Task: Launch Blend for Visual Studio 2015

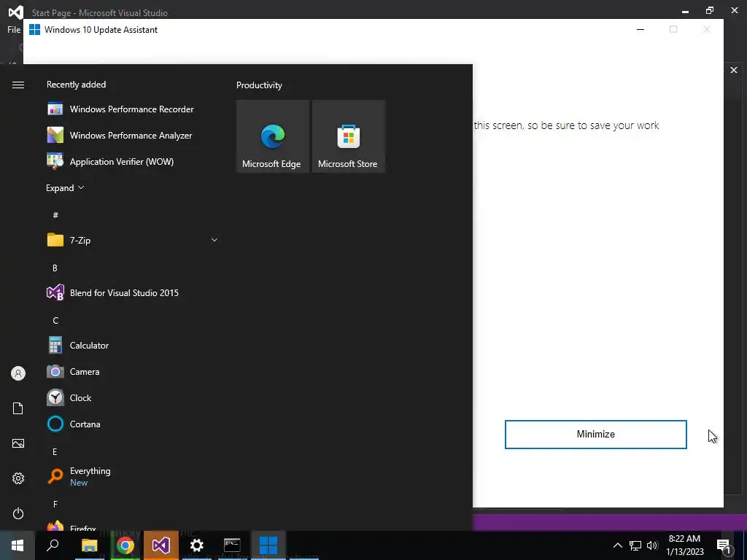Action: tap(132, 293)
